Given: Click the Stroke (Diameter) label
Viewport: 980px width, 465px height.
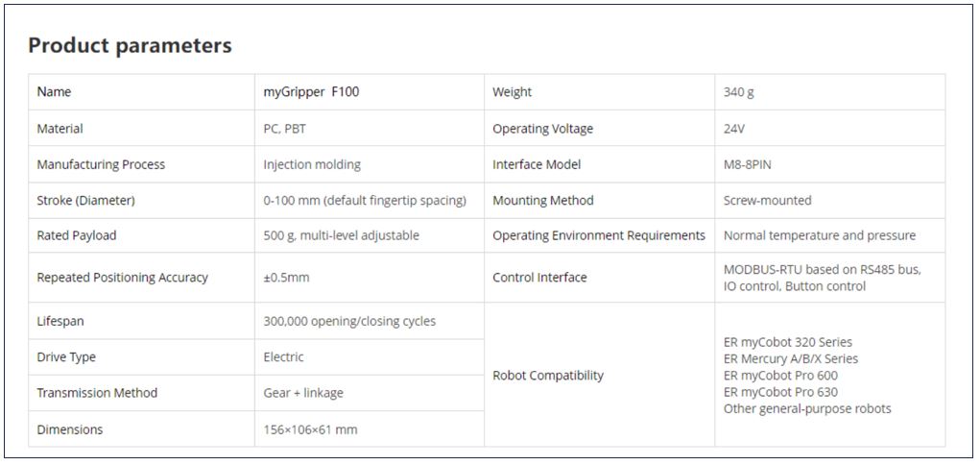Looking at the screenshot, I should [85, 201].
